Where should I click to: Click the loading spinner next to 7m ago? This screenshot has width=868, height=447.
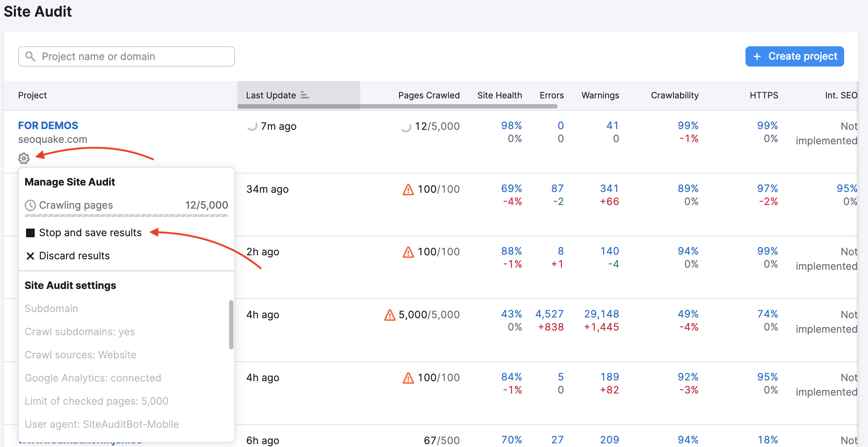tap(252, 126)
